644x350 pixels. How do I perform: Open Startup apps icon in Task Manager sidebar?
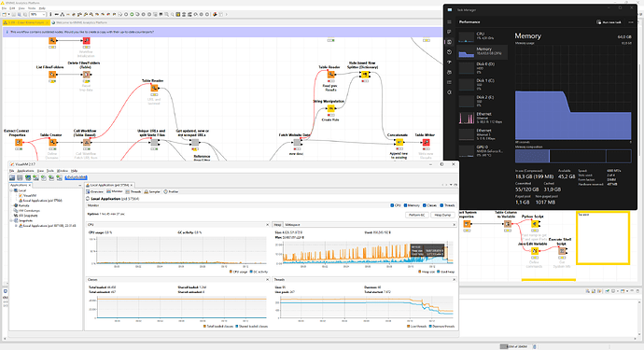click(x=449, y=62)
